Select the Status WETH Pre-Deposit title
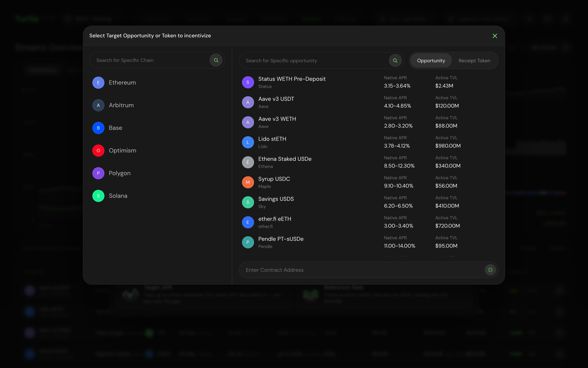Viewport: 588px width, 368px height. point(292,79)
